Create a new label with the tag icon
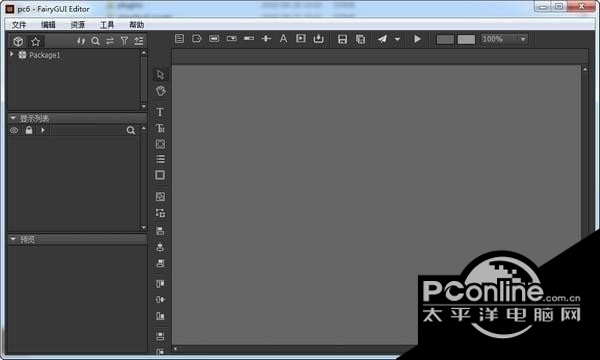This screenshot has width=600, height=360. [197, 39]
